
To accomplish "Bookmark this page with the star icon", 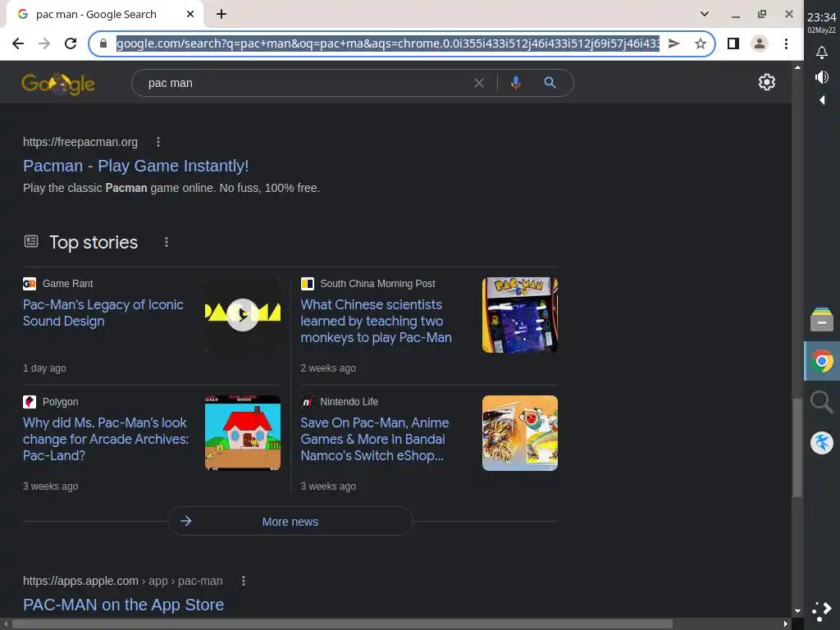I will pos(701,43).
